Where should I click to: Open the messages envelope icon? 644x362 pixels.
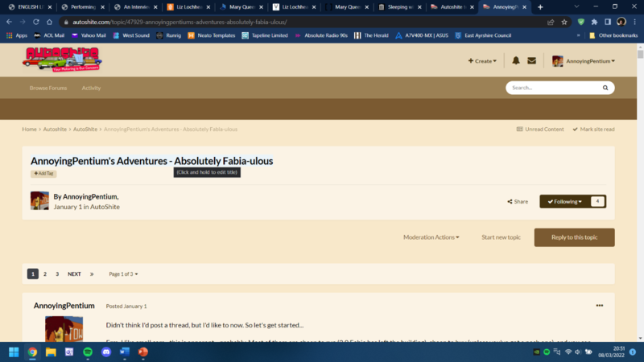coord(531,61)
